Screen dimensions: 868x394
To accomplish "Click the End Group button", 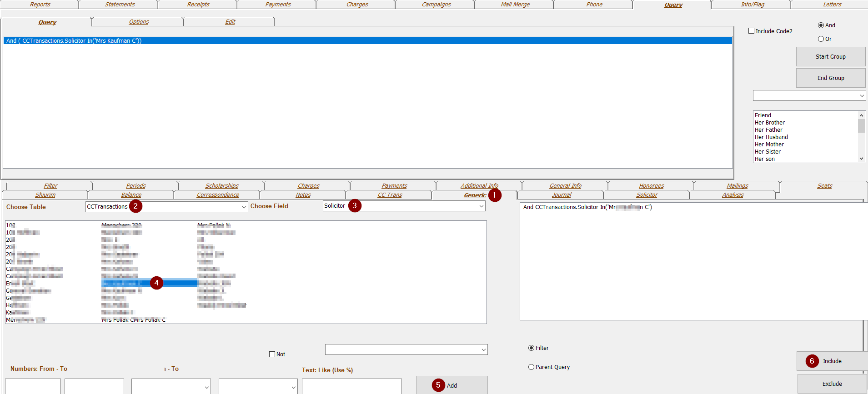I will (830, 78).
